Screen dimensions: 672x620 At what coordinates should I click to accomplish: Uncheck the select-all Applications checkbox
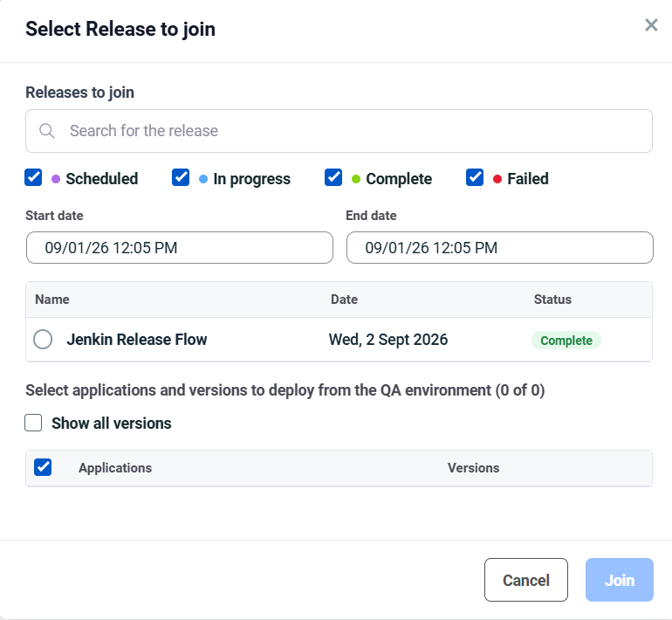point(43,467)
